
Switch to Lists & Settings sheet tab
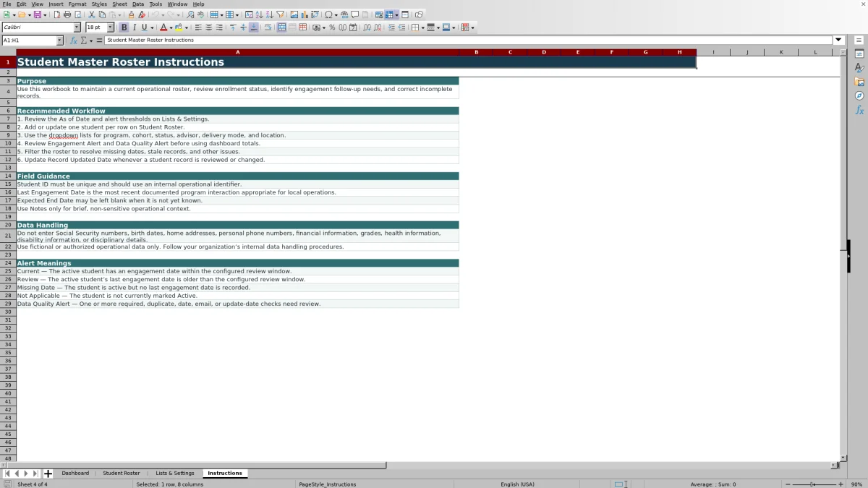[175, 473]
